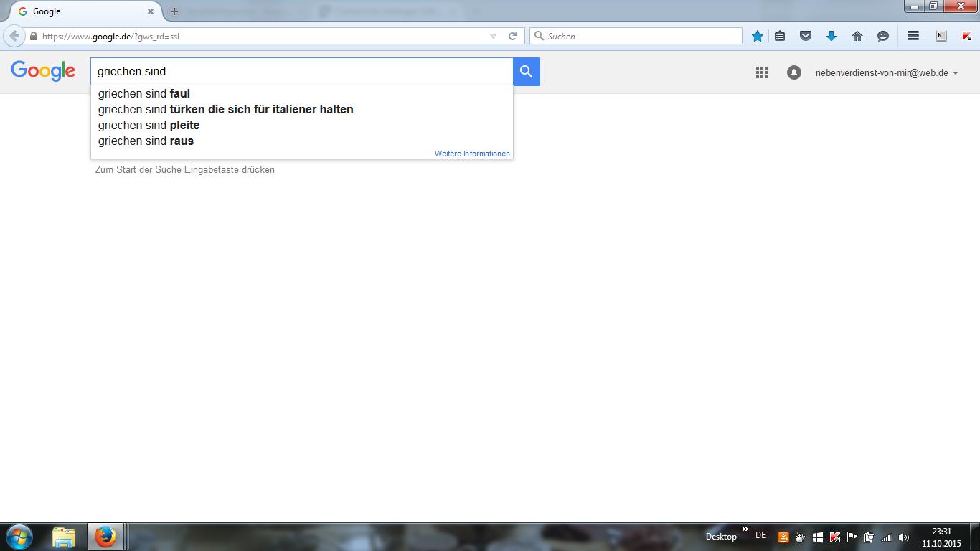This screenshot has width=980, height=551.
Task: Open network signal tray icon
Action: coord(886,537)
